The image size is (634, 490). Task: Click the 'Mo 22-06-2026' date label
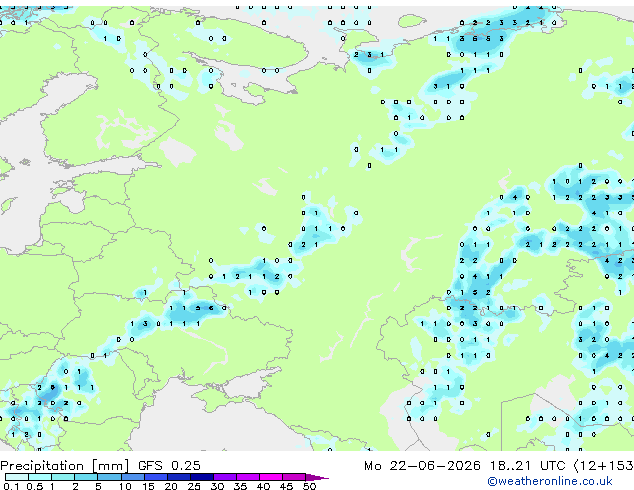coord(422,466)
